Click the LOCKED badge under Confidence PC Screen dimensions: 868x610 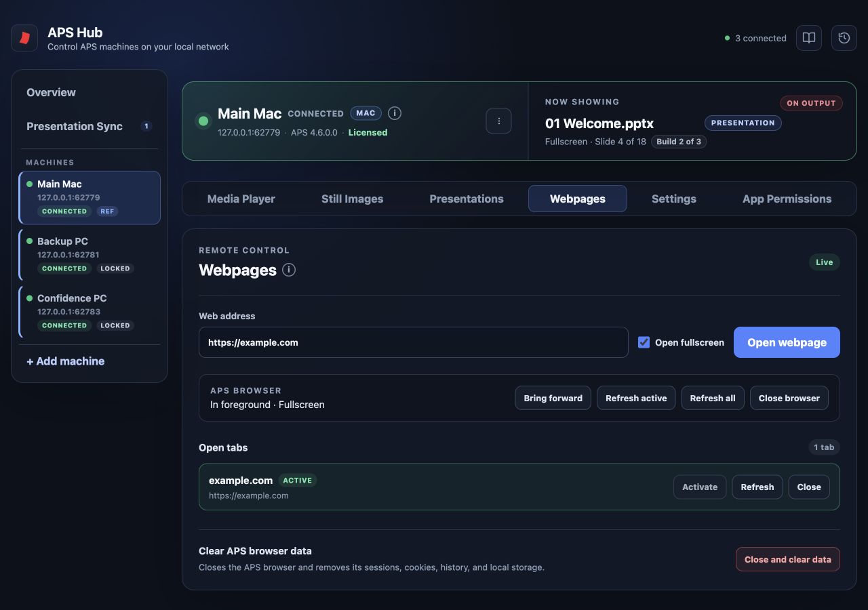pos(115,325)
